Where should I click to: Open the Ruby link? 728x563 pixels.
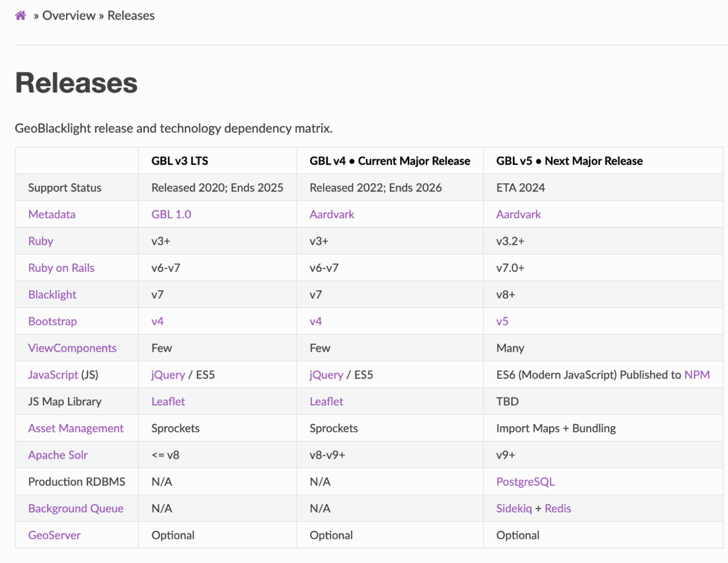click(x=41, y=241)
